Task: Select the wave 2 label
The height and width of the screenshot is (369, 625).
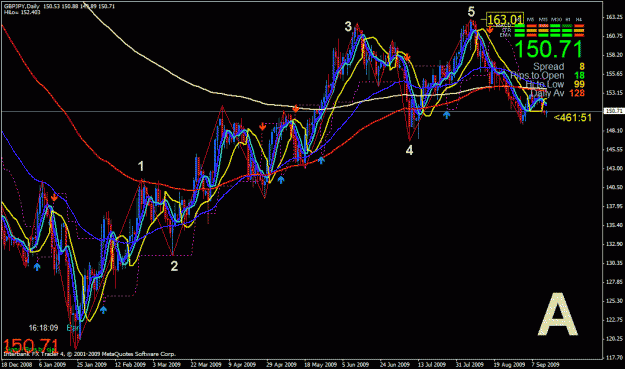Action: pyautogui.click(x=174, y=266)
